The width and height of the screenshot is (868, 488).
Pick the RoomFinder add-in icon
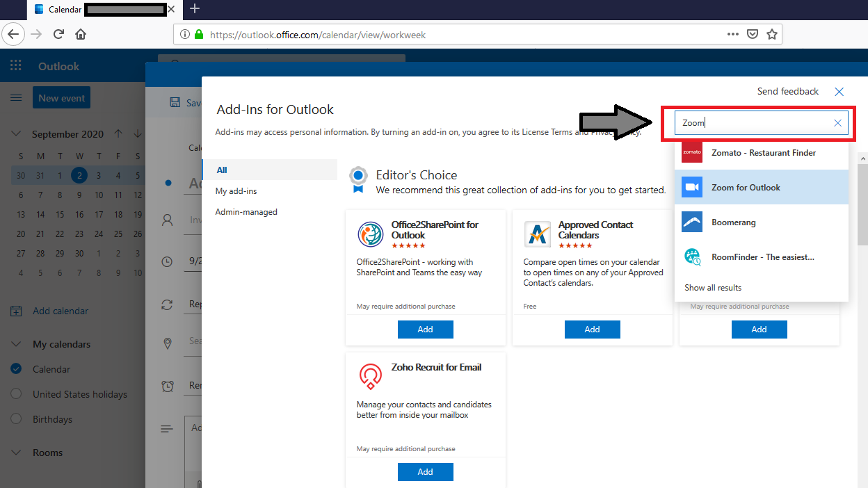click(692, 257)
